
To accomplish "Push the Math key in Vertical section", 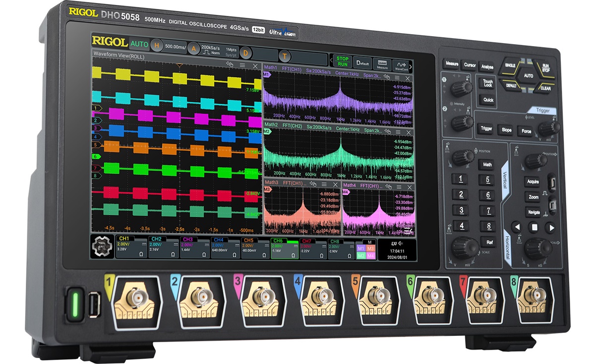I will click(487, 164).
